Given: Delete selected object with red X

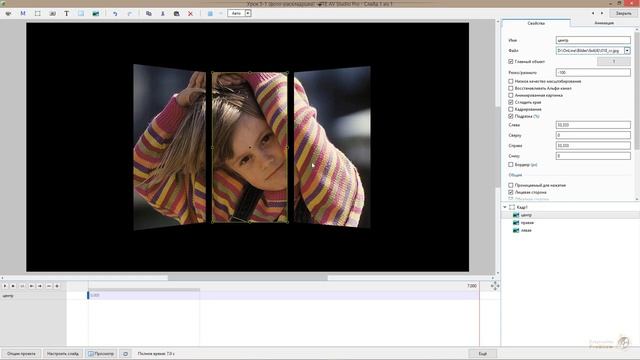Looking at the screenshot, I should (x=190, y=13).
